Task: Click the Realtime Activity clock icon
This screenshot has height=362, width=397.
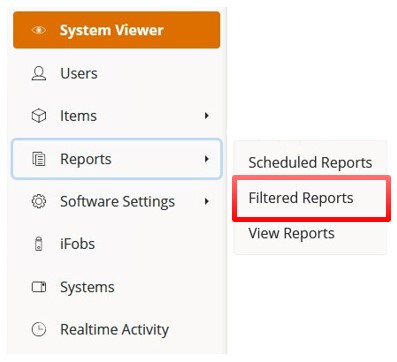Action: [x=39, y=329]
